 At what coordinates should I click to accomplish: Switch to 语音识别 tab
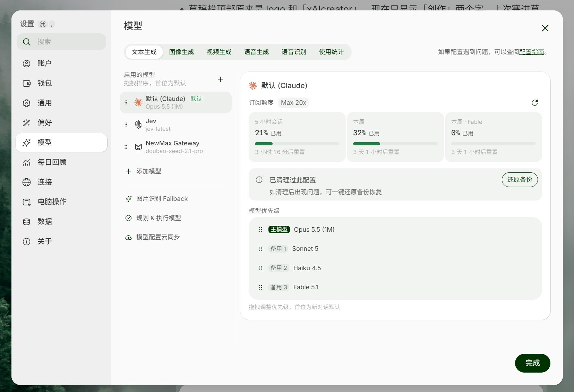pos(294,52)
